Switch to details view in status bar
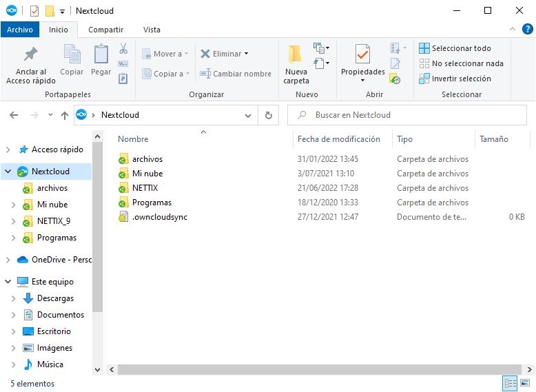The width and height of the screenshot is (536, 392). pyautogui.click(x=511, y=383)
